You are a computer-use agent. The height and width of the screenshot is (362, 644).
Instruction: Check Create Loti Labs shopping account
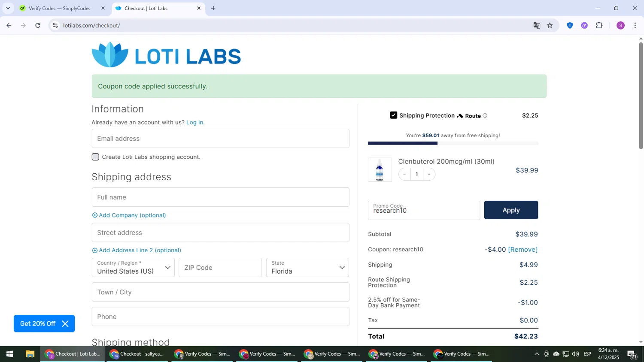click(95, 157)
